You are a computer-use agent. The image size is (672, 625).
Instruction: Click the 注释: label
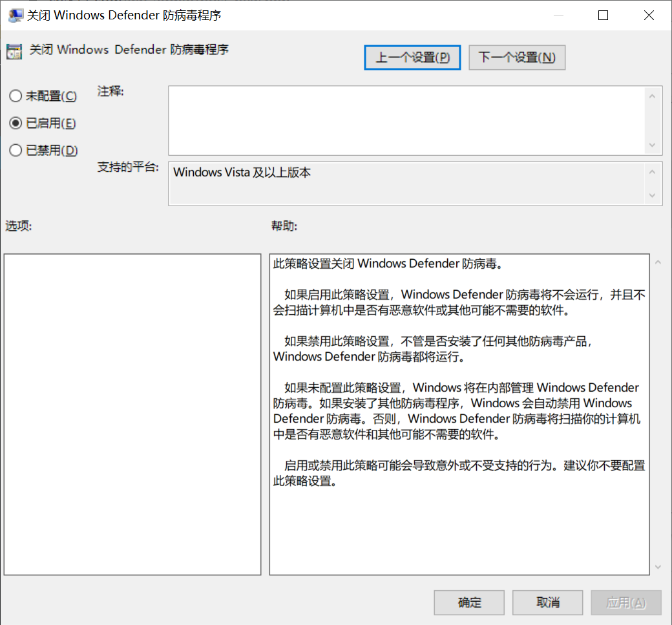coord(110,91)
